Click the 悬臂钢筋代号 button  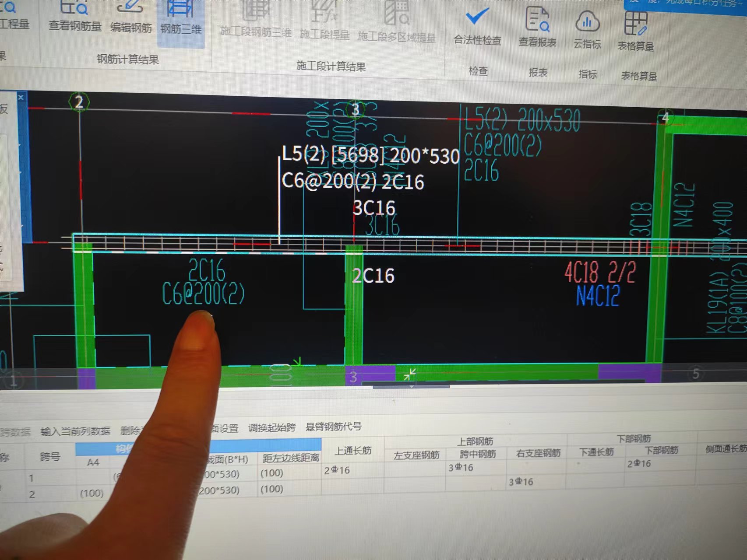pyautogui.click(x=334, y=427)
